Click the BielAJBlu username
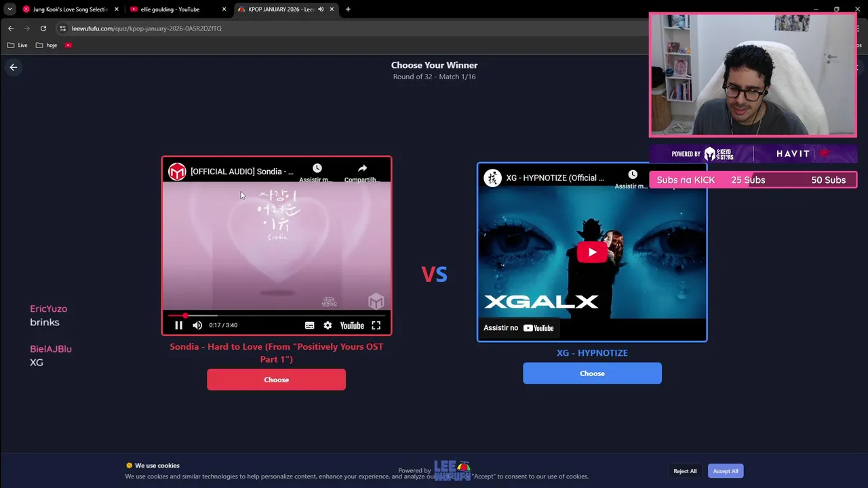 51,348
